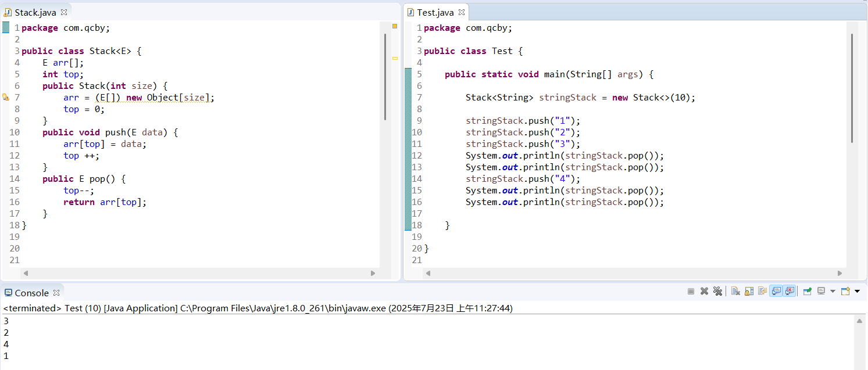
Task: Click the 'return arr[top];' line
Action: tap(105, 202)
